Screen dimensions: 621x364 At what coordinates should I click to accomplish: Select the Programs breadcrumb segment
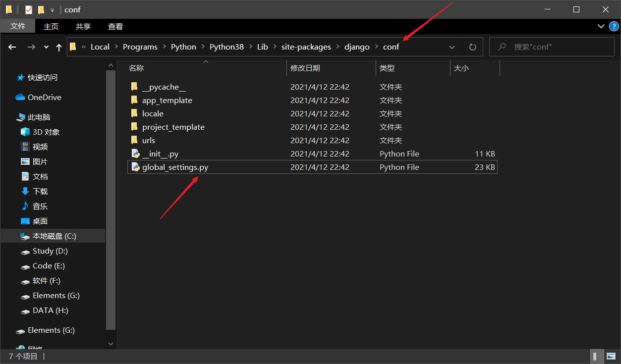140,47
